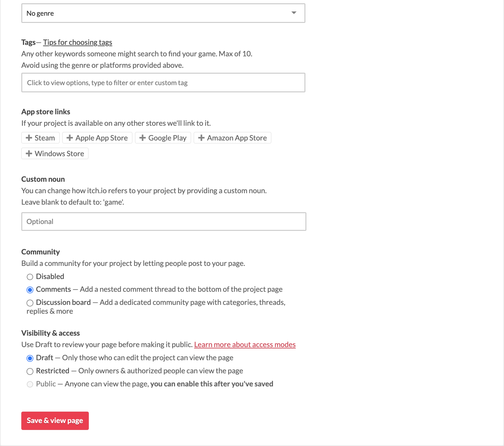The height and width of the screenshot is (446, 504).
Task: Open Learn more about access modes link
Action: pos(245,344)
